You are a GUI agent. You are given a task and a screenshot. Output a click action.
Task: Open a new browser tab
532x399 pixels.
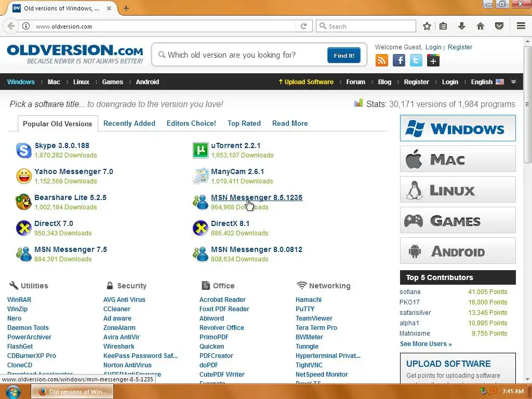pyautogui.click(x=126, y=8)
